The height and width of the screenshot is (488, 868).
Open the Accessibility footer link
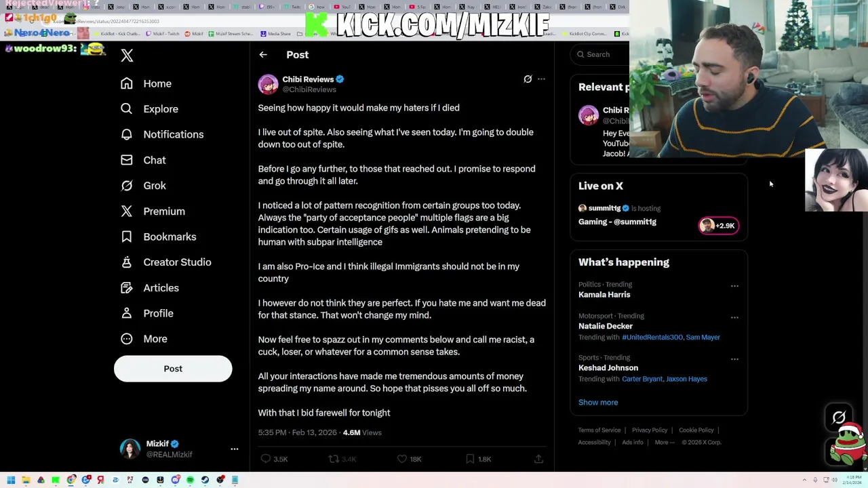pos(595,443)
